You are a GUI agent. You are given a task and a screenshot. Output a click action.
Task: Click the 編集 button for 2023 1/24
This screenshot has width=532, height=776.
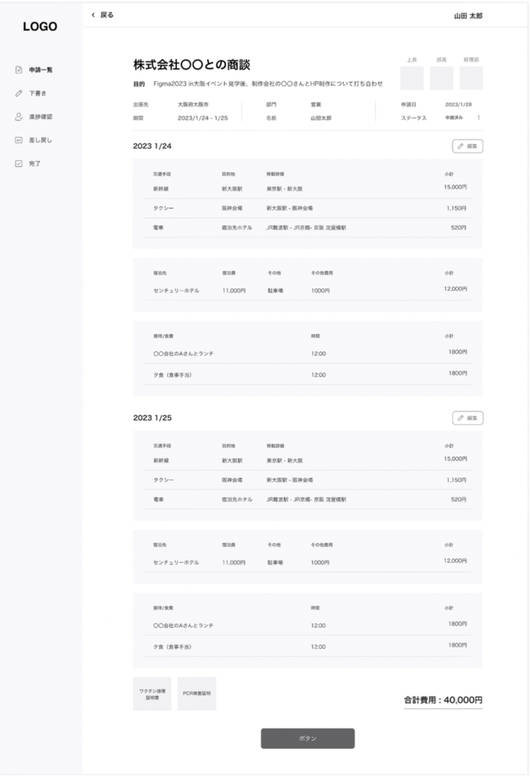pyautogui.click(x=467, y=146)
